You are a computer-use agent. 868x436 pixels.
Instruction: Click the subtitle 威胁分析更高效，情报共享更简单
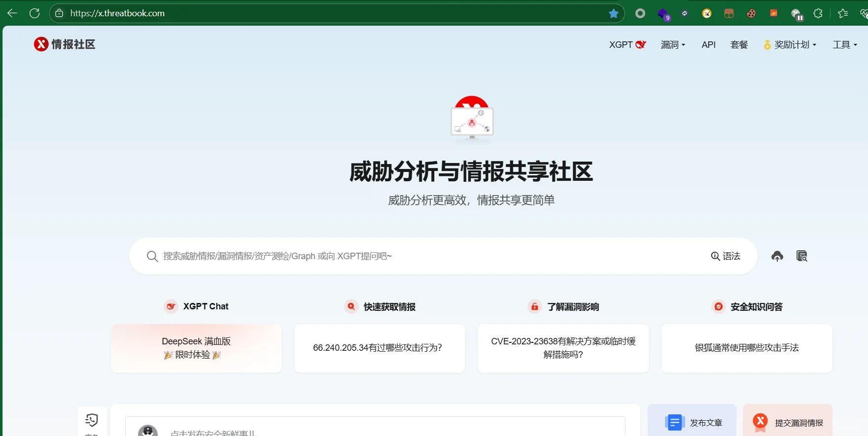[472, 200]
